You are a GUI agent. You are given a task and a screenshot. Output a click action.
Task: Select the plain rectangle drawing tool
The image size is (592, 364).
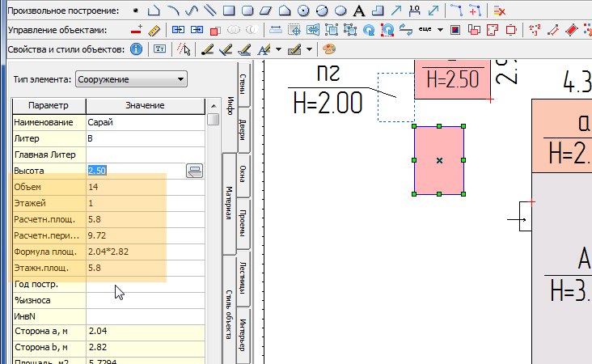(x=229, y=11)
